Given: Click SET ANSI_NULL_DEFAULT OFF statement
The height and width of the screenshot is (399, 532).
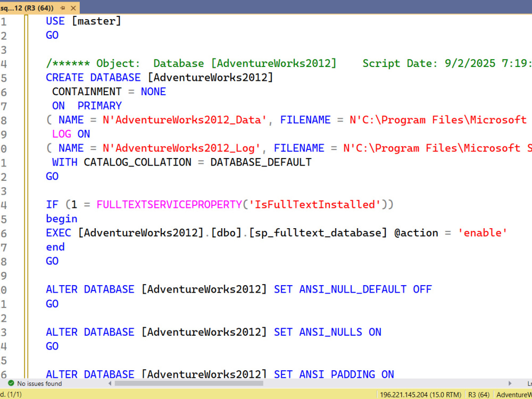Looking at the screenshot, I should tap(353, 289).
